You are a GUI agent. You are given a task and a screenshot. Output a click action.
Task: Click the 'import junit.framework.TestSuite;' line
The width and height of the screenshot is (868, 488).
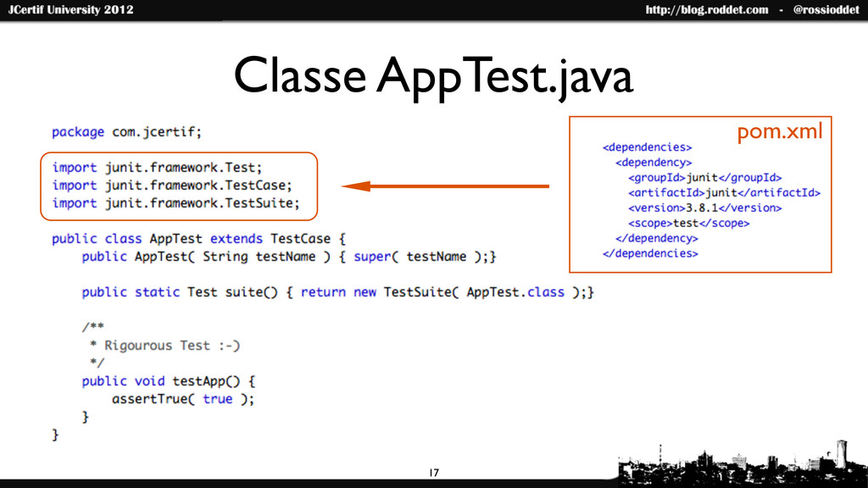tap(176, 203)
